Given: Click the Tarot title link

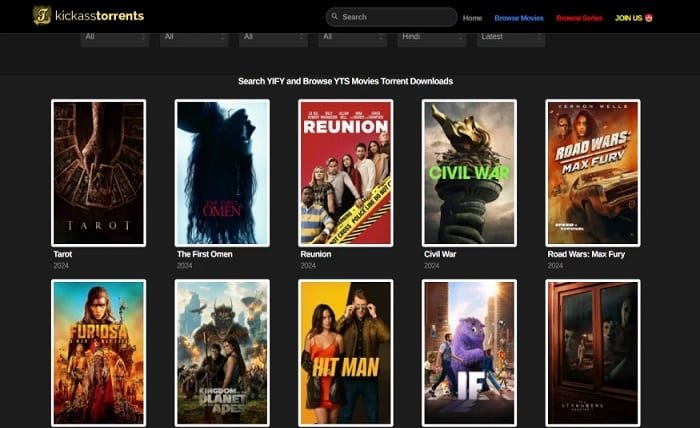Looking at the screenshot, I should tap(62, 254).
